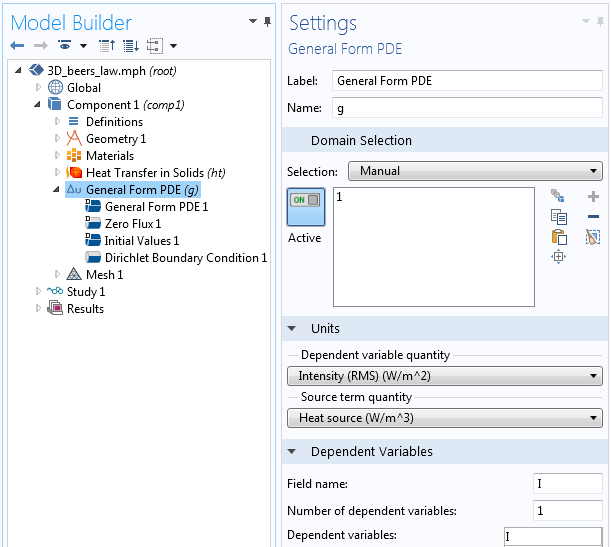Click the Zoom to Selection icon

pyautogui.click(x=558, y=257)
